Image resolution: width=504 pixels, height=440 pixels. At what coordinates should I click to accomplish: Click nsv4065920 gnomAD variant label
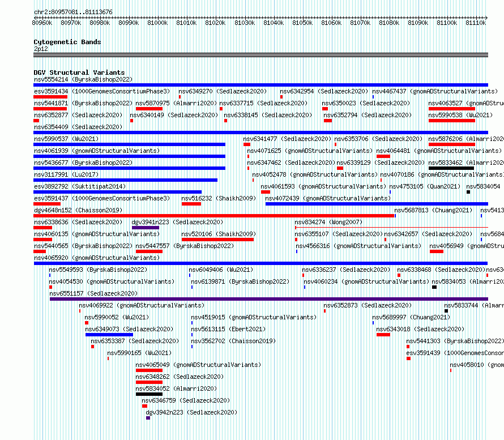coord(97,258)
